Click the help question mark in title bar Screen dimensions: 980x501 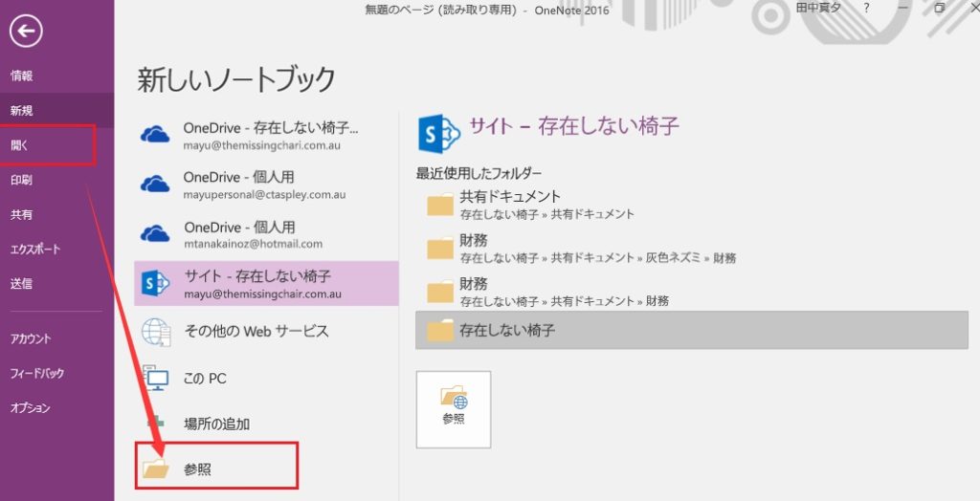tap(865, 8)
